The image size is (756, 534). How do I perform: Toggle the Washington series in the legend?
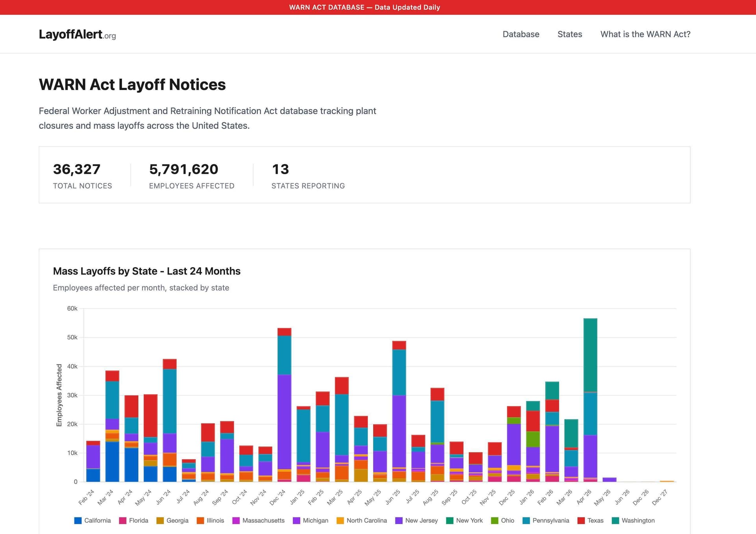[x=637, y=520]
